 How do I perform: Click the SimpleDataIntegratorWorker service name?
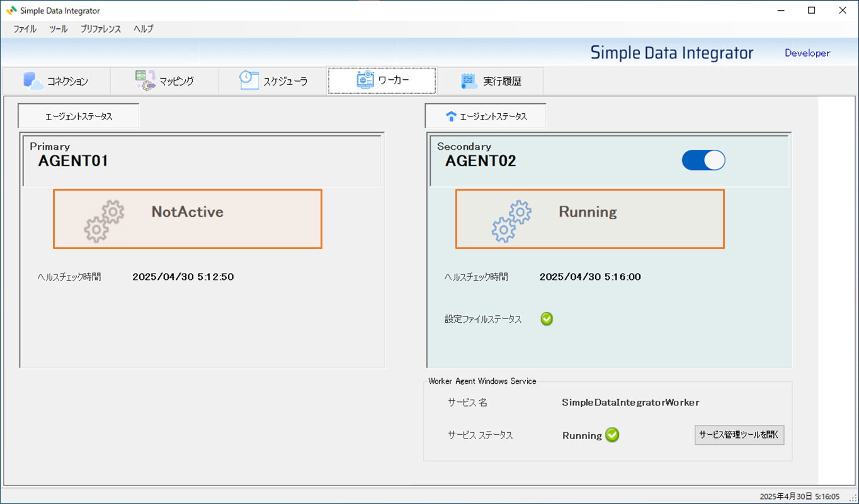point(630,402)
